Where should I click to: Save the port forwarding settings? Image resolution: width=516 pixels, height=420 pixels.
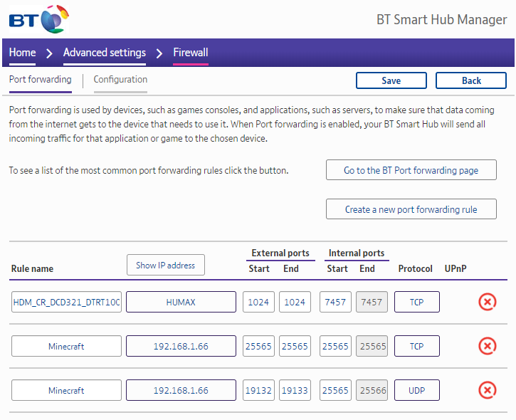[391, 80]
